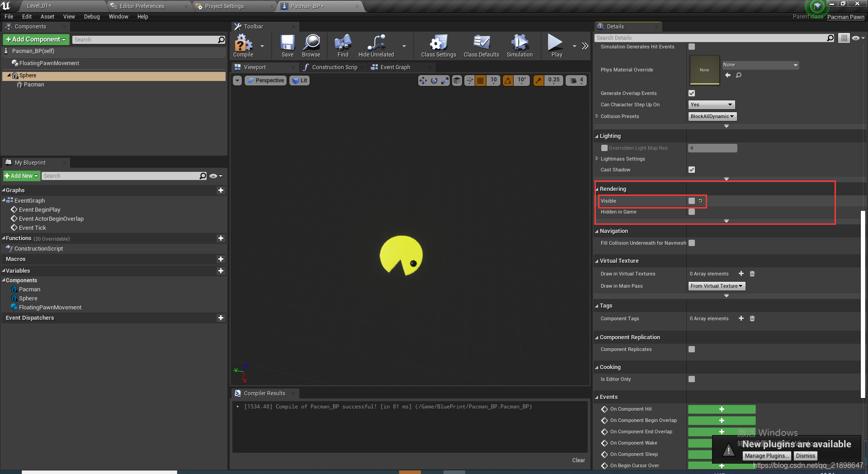Save the blueprint with Save icon
This screenshot has height=474, width=868.
288,46
